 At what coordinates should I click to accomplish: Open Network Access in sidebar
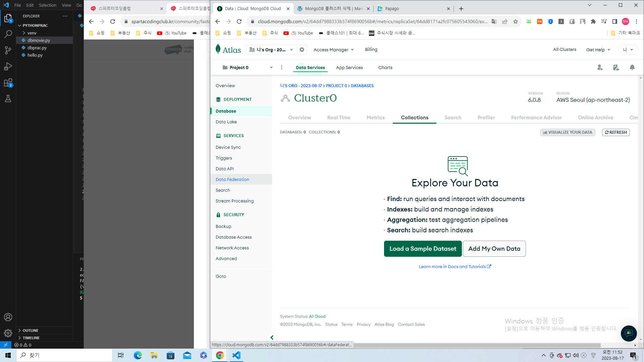pos(232,248)
